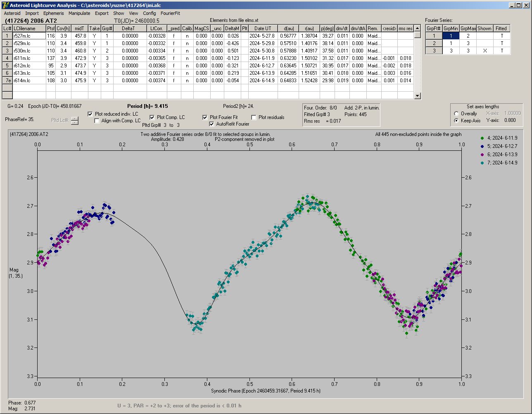The width and height of the screenshot is (532, 414).
Task: Click the Cov[h] column header
Action: pos(64,29)
